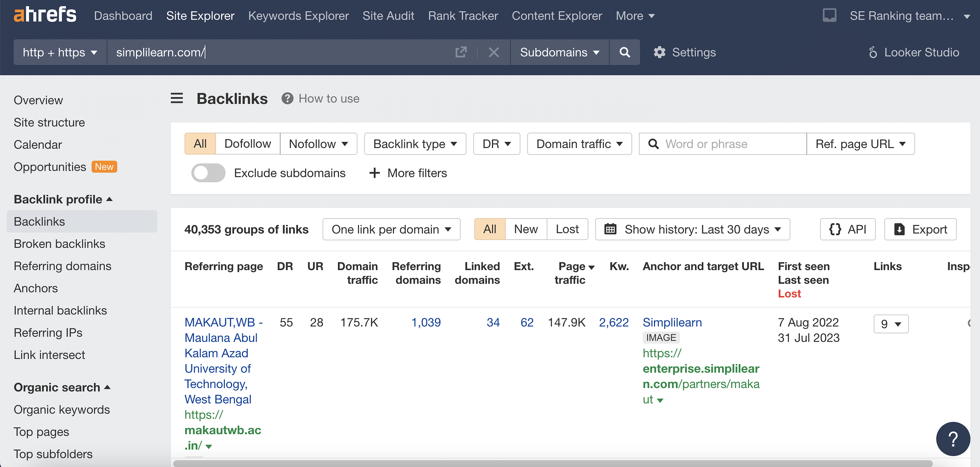Open Organic keywords report
The image size is (980, 467).
pos(62,410)
